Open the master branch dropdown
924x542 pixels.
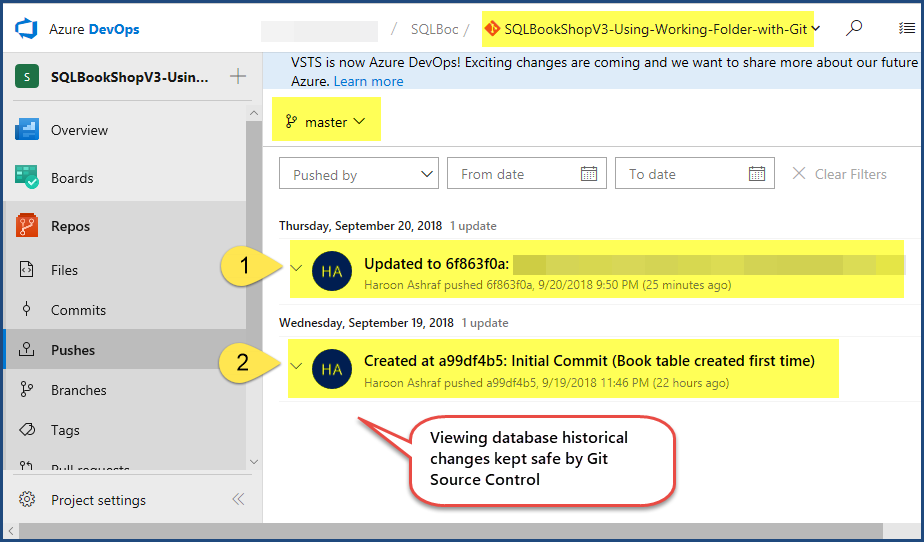point(326,121)
